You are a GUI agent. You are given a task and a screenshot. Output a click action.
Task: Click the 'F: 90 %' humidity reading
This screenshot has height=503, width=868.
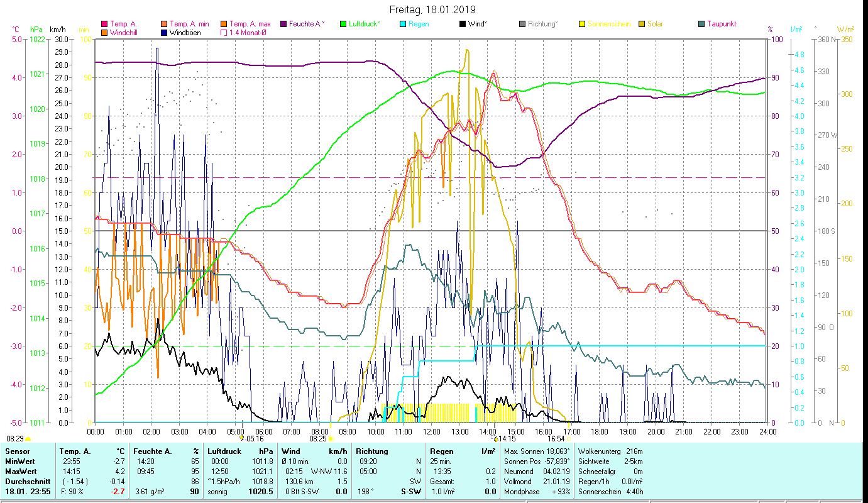(72, 492)
